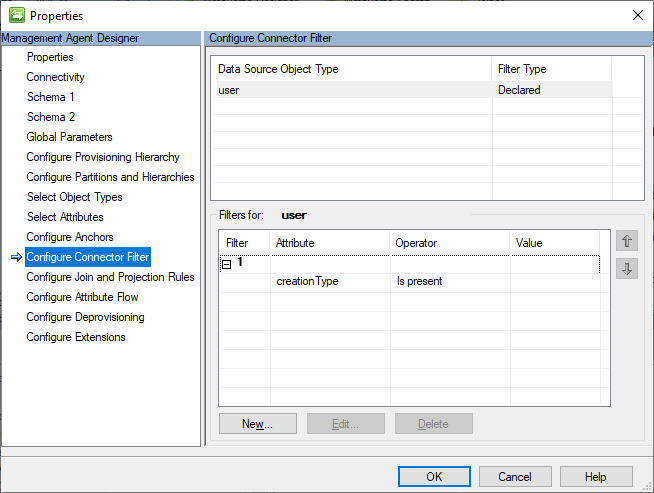Select Schema 1 in designer list
This screenshot has height=493, width=654.
tap(50, 97)
